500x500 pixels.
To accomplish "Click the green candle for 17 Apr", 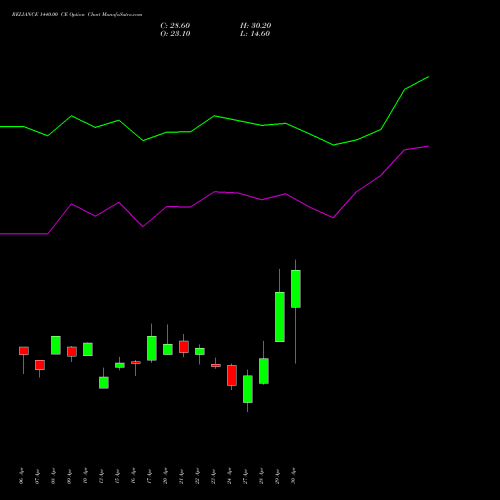I will 152,348.
